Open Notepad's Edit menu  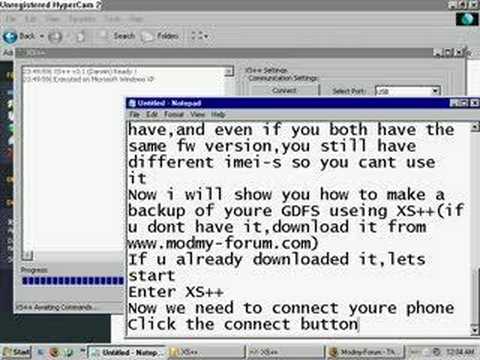pyautogui.click(x=152, y=114)
